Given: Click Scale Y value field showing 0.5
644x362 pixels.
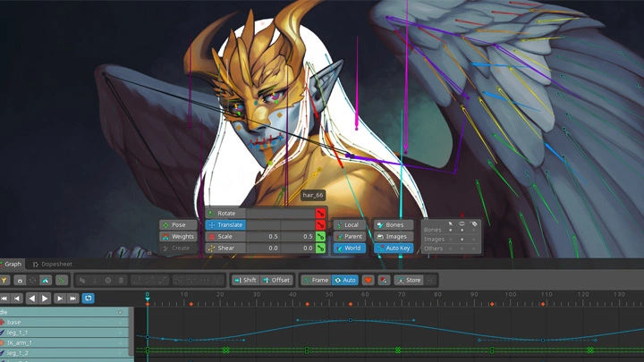Looking at the screenshot, I should 298,236.
